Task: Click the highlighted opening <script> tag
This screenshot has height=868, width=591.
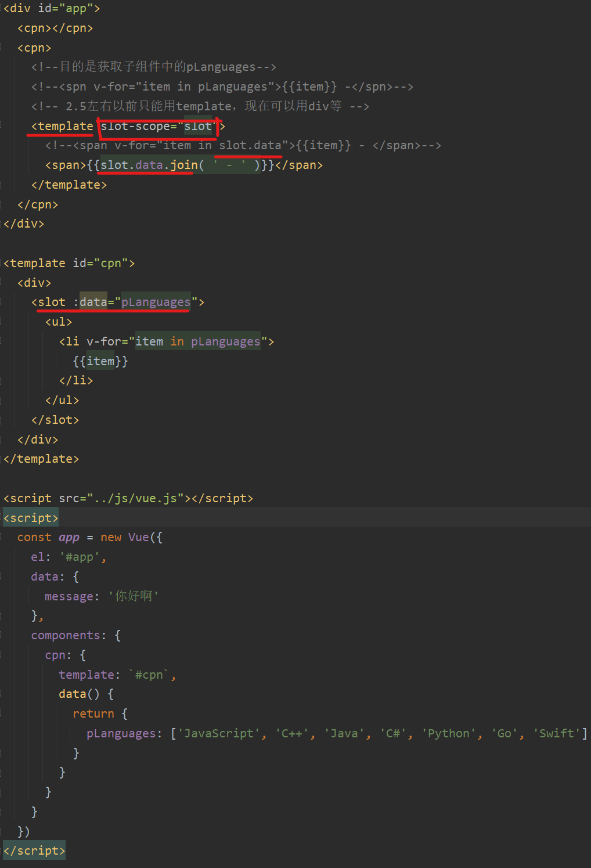Action: pyautogui.click(x=31, y=518)
